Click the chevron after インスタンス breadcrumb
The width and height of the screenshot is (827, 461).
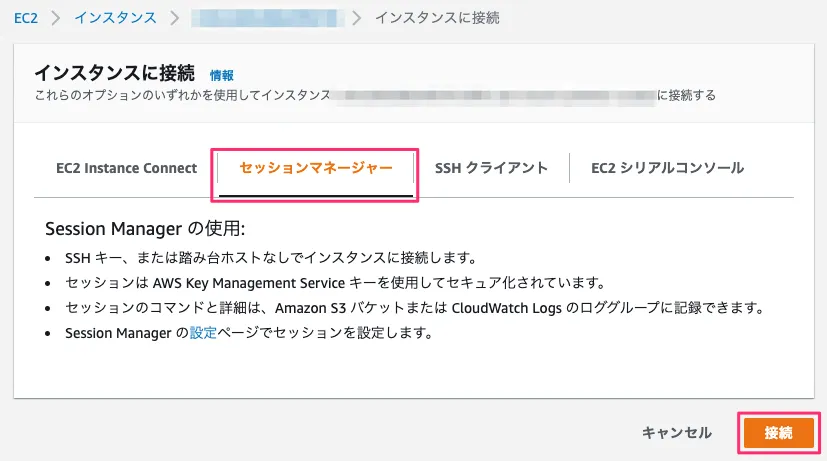coord(173,17)
